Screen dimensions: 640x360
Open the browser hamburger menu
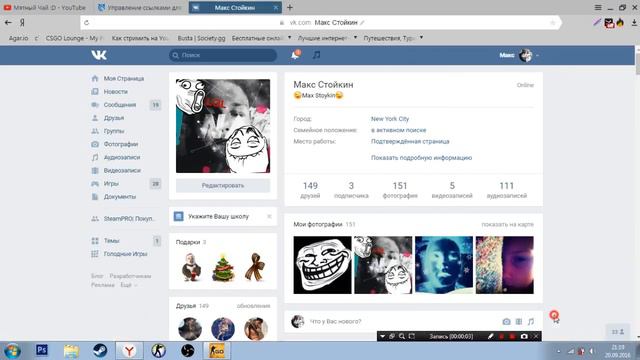click(x=598, y=7)
